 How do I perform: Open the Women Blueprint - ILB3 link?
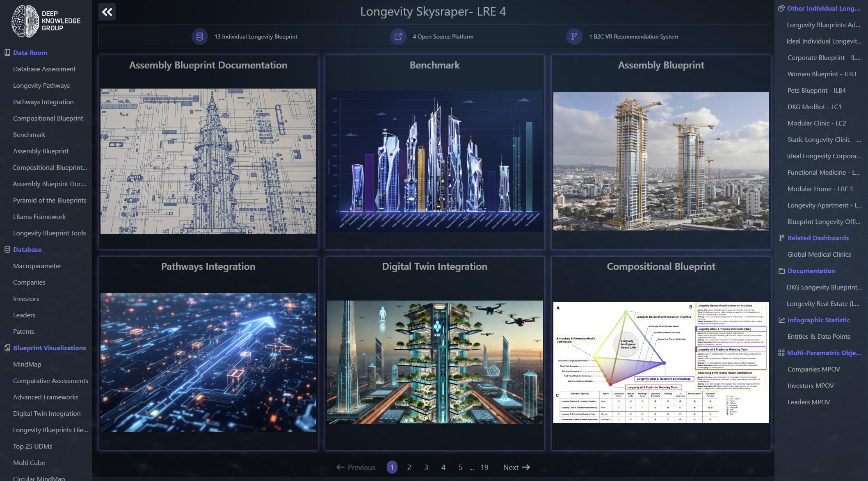click(822, 74)
